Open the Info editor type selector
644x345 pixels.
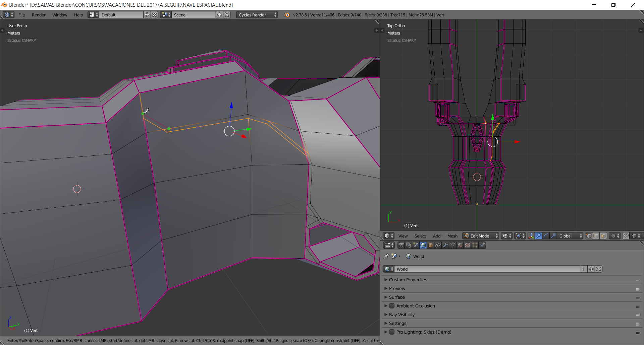pyautogui.click(x=9, y=15)
